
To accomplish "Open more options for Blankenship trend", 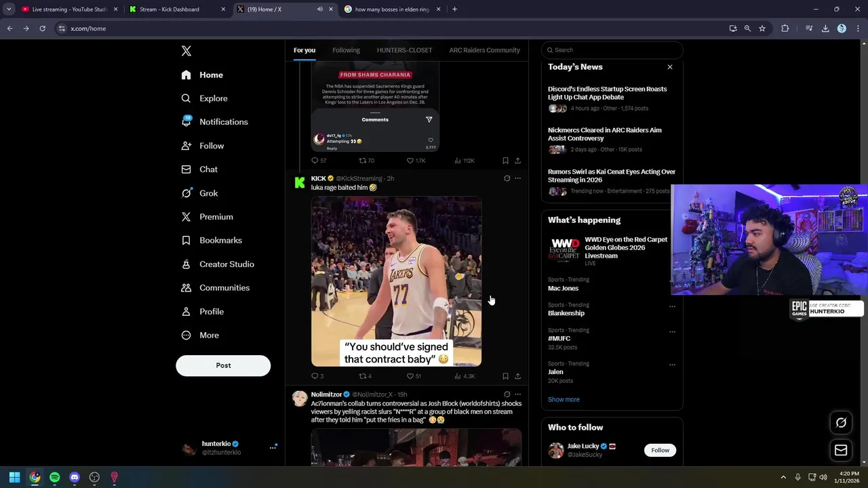I will 672,306.
